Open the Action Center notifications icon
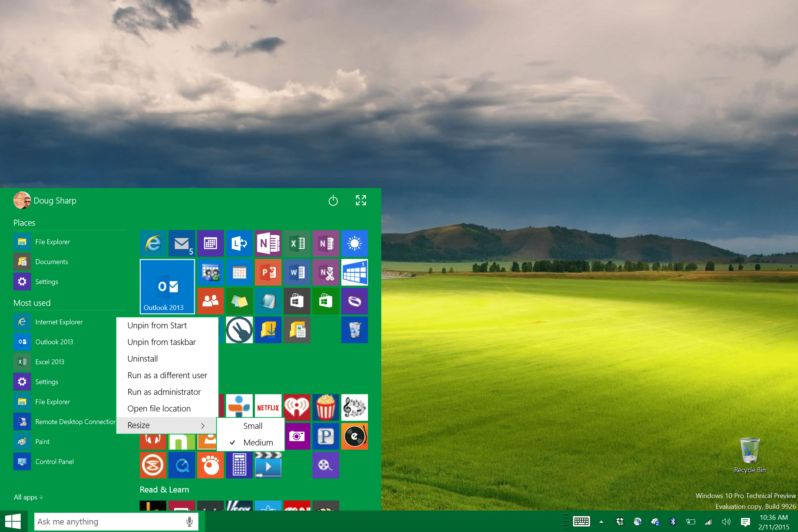Viewport: 798px width, 532px height. [x=745, y=522]
